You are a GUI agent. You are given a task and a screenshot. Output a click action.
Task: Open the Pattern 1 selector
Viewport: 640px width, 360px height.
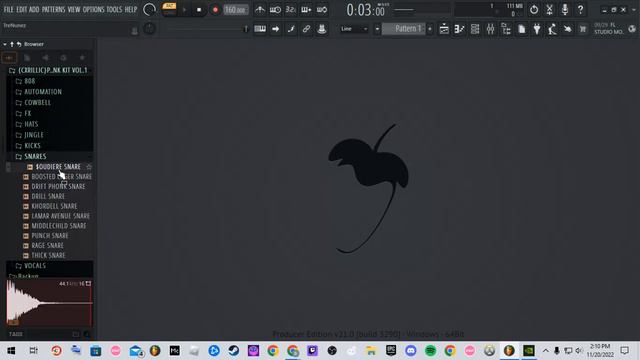(404, 29)
